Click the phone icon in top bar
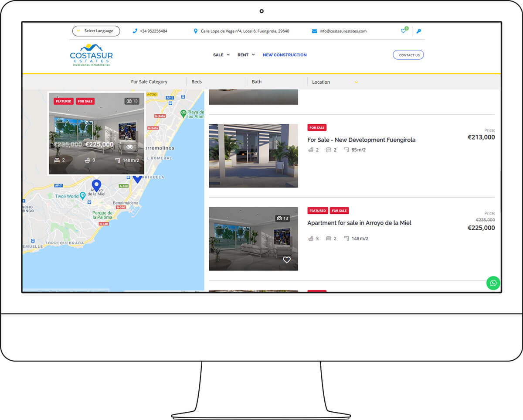The width and height of the screenshot is (523, 420). [x=135, y=31]
